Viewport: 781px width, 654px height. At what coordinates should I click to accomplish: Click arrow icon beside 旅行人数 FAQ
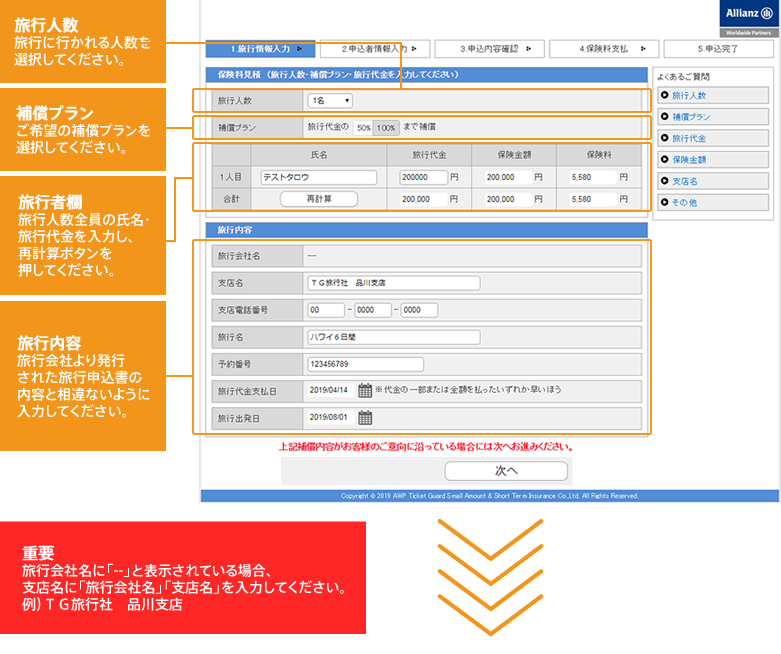[664, 95]
